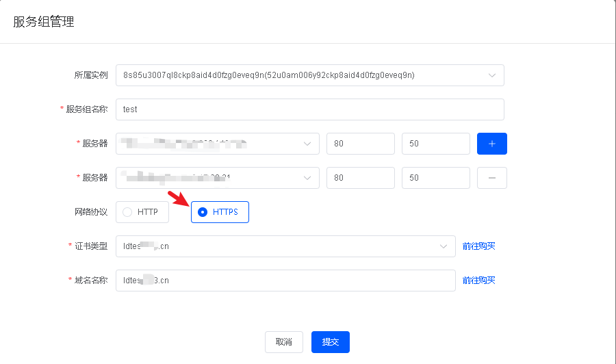Click second server's port field showing 80
This screenshot has height=364, width=616.
361,178
